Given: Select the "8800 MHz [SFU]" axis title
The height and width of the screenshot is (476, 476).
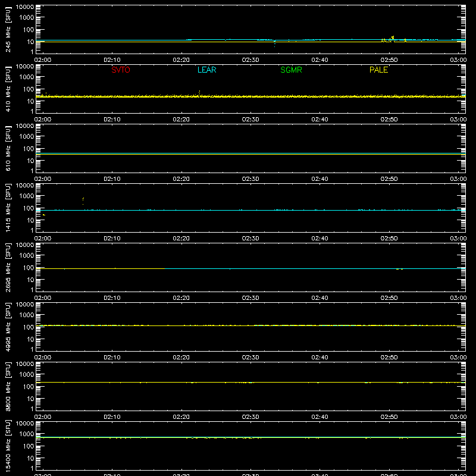Looking at the screenshot, I should [8, 386].
